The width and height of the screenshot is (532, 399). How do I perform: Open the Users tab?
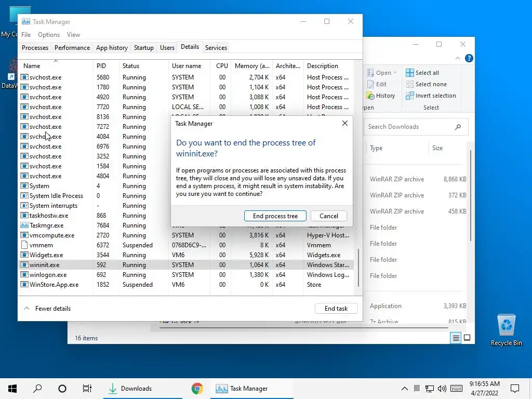[x=167, y=47]
